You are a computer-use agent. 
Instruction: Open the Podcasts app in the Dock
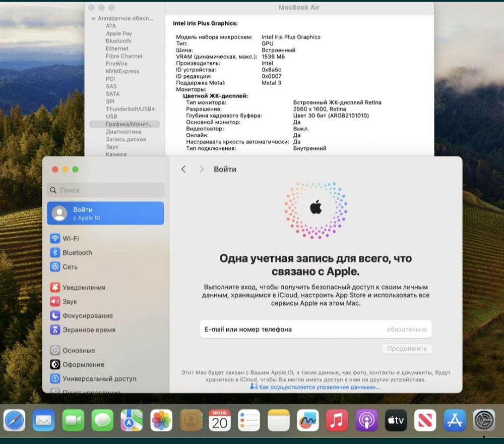[366, 420]
